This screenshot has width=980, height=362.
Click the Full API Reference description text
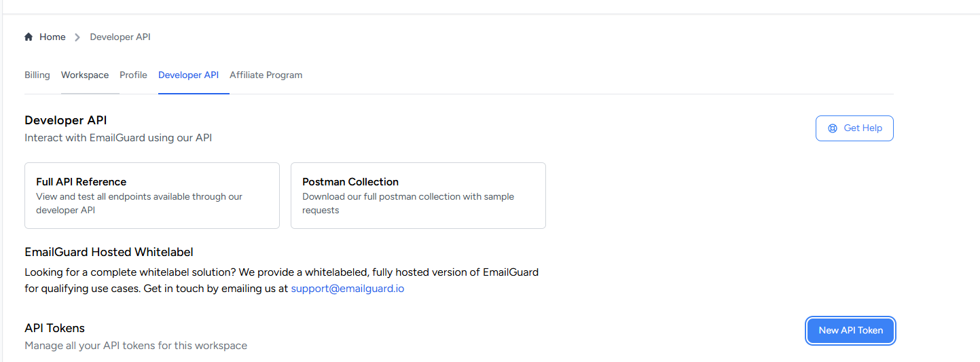[139, 203]
